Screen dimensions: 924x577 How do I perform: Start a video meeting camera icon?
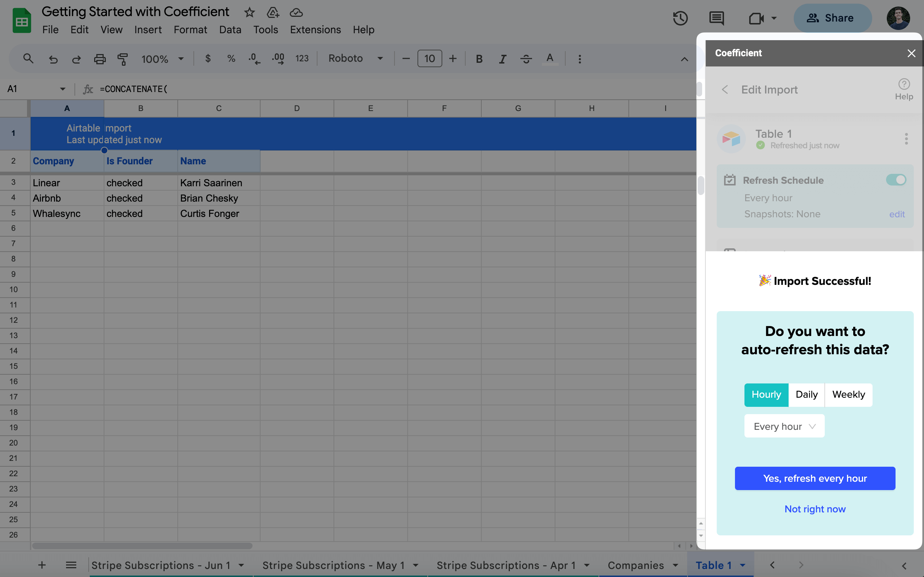tap(756, 18)
